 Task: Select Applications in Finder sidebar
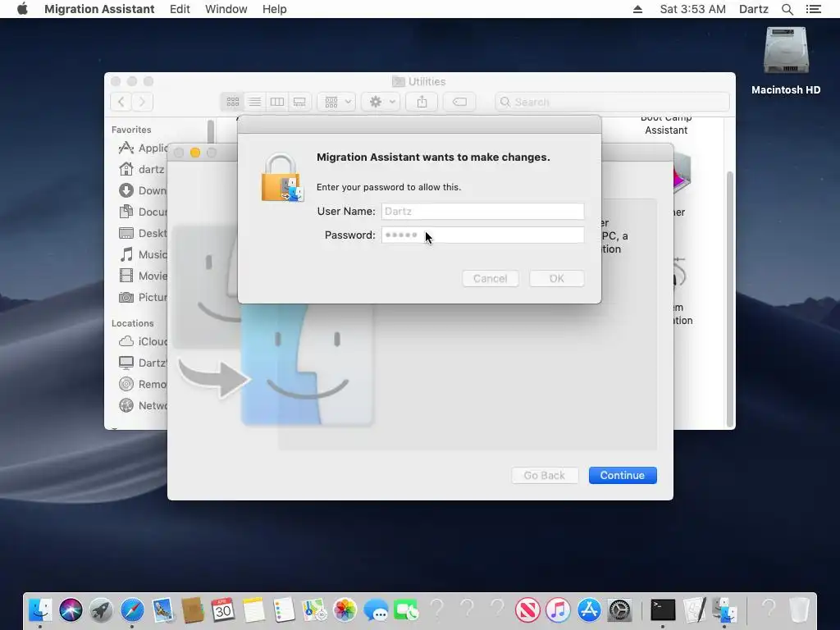click(x=142, y=148)
